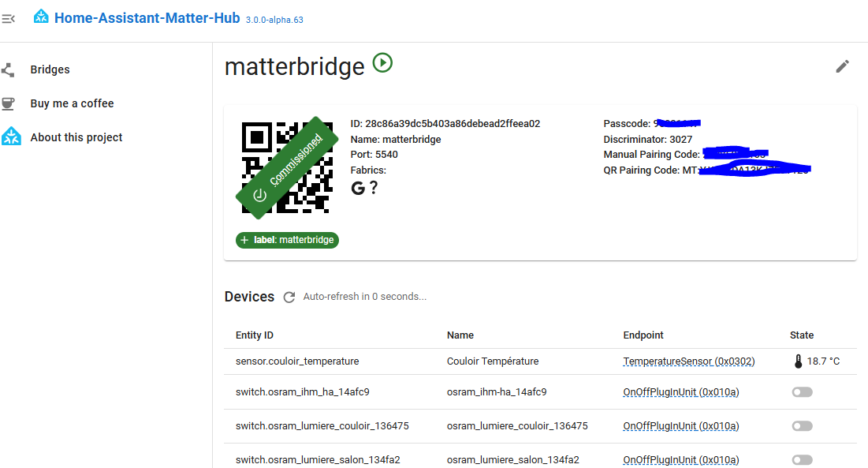
Task: Select the sensor.couloir_temperature entity cell
Action: [297, 361]
